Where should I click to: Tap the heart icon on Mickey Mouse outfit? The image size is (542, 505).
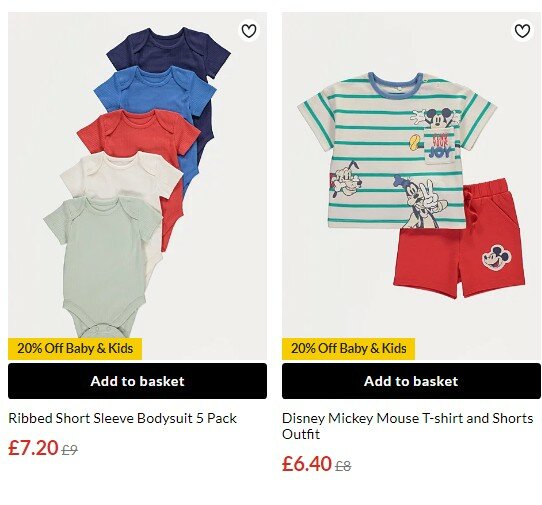[x=522, y=31]
